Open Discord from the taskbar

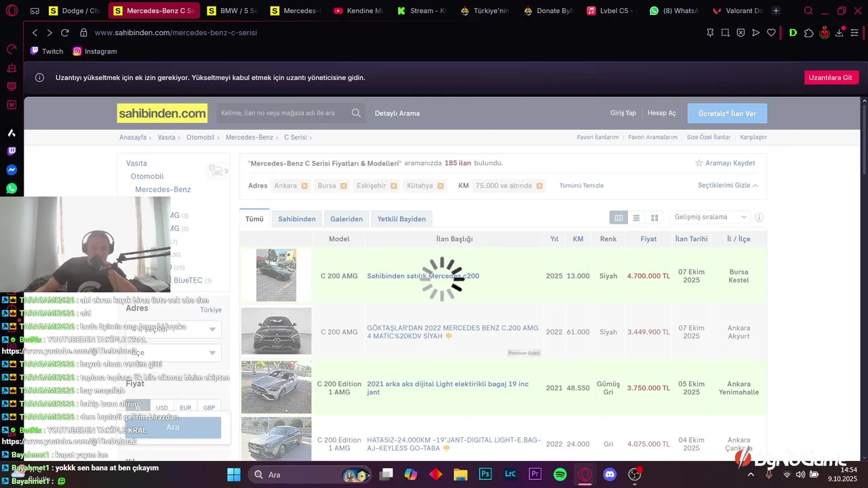[x=610, y=474]
